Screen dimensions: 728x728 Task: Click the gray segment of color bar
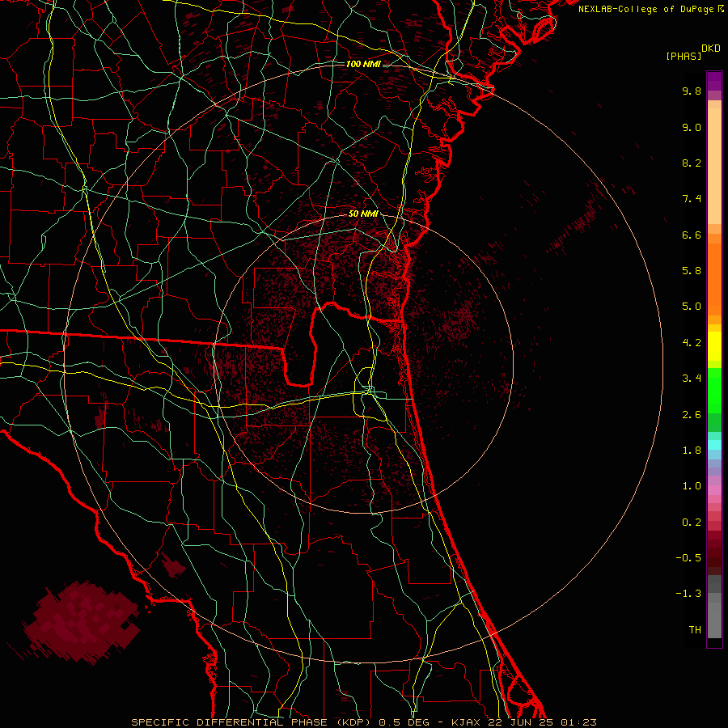714,620
